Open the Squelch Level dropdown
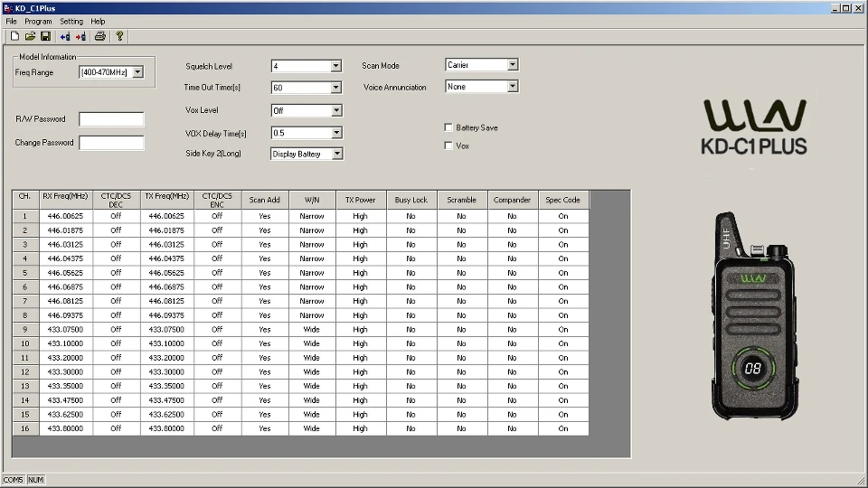The width and height of the screenshot is (868, 488). (335, 66)
